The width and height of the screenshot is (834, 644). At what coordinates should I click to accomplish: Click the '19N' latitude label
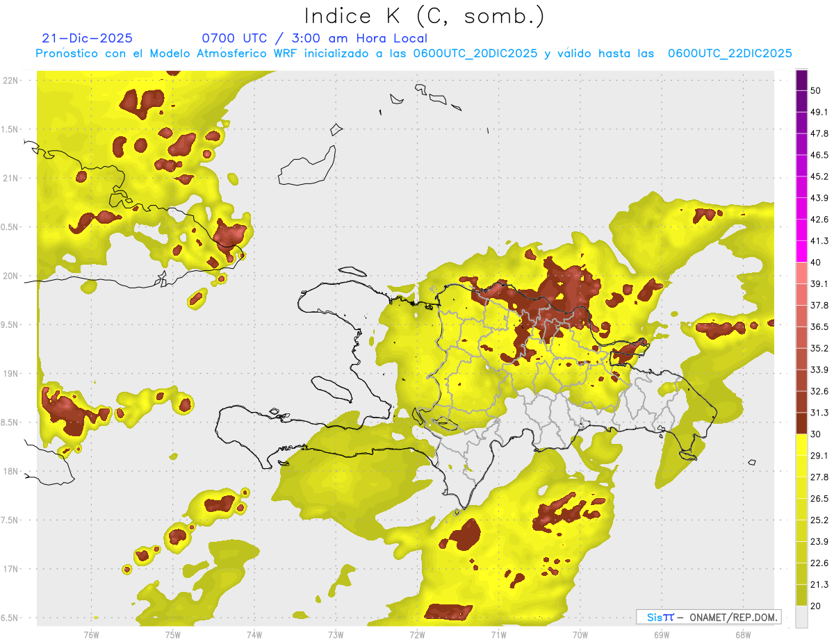(x=10, y=374)
